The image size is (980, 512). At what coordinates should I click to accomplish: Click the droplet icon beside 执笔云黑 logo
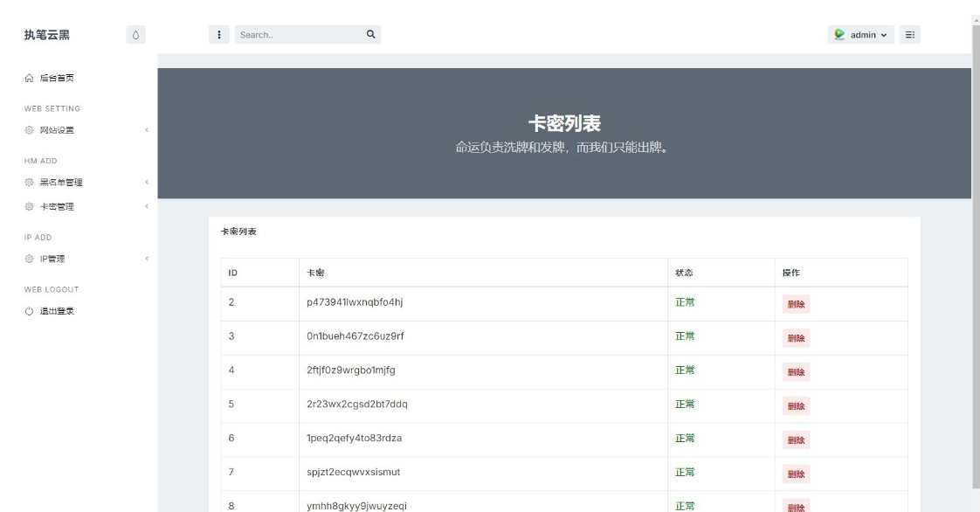click(135, 33)
